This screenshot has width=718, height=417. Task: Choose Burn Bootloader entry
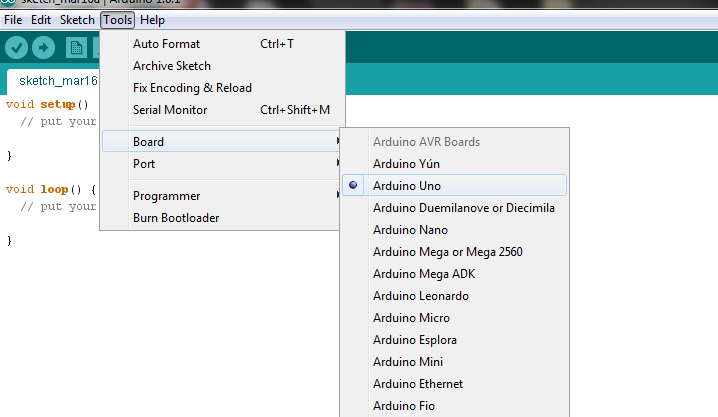click(x=221, y=218)
